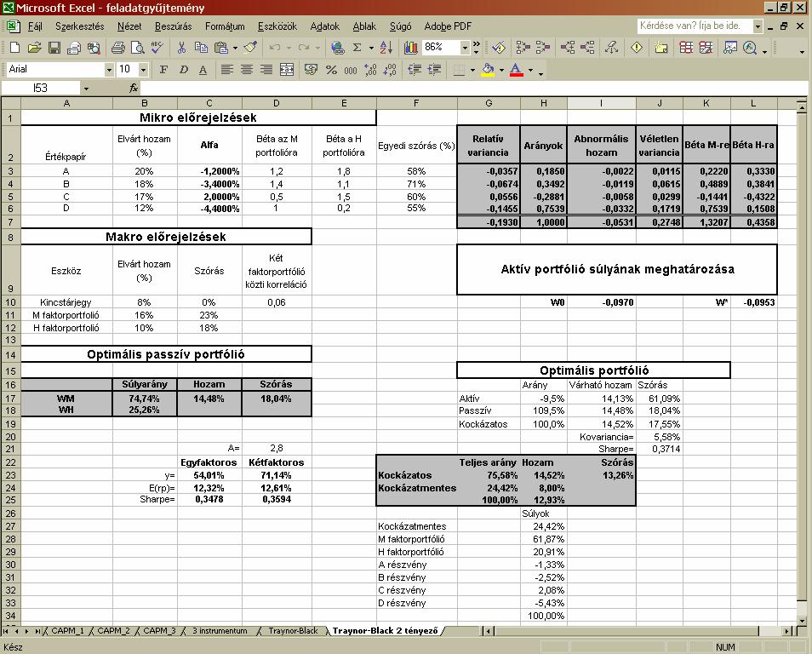Expand the help question box dropdown
Image resolution: width=812 pixels, height=654 pixels.
(x=758, y=26)
